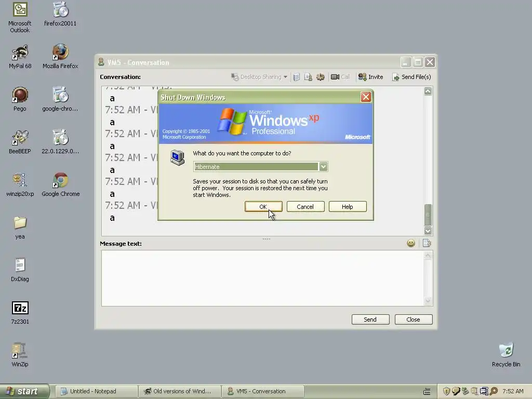Image resolution: width=532 pixels, height=399 pixels.
Task: Switch to Untitled - Notepad taskbar button
Action: click(97, 391)
